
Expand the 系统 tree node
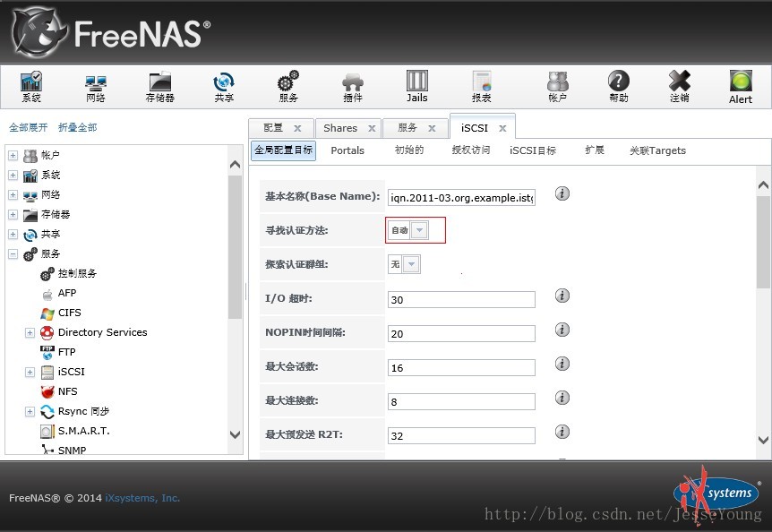(x=13, y=176)
